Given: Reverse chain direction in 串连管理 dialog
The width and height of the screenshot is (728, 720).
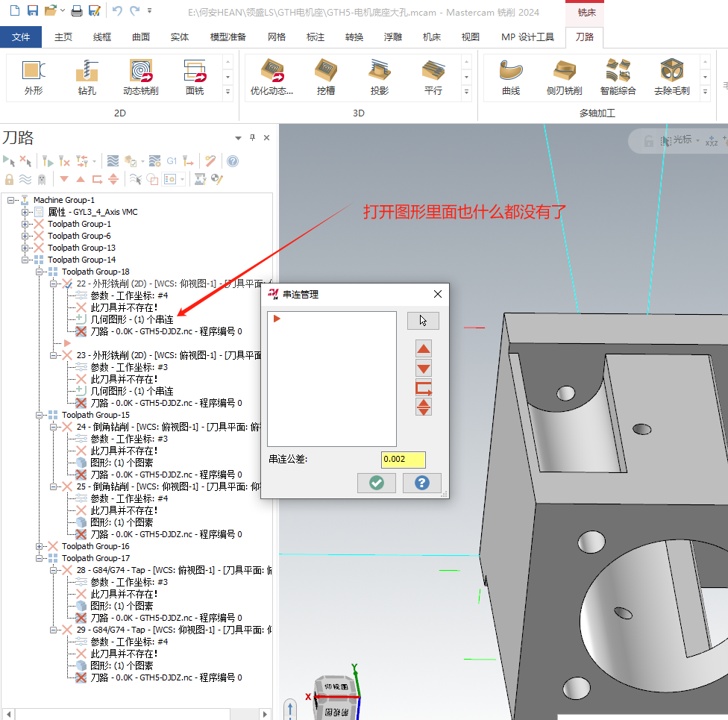Looking at the screenshot, I should pyautogui.click(x=424, y=388).
